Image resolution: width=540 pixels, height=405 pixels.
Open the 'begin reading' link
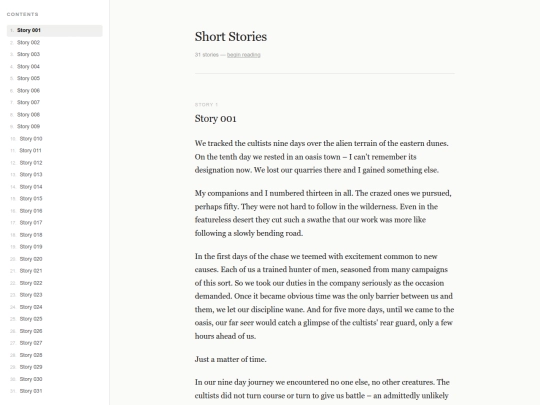pos(243,55)
